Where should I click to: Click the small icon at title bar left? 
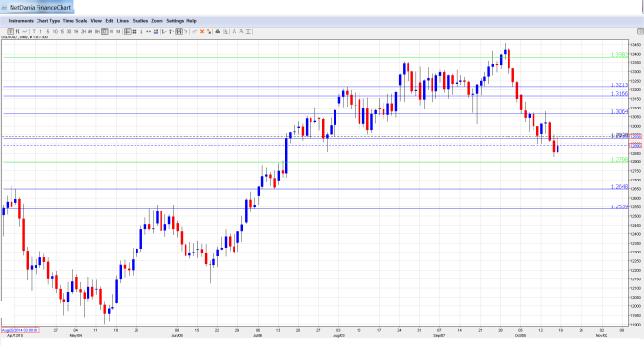point(4,8)
